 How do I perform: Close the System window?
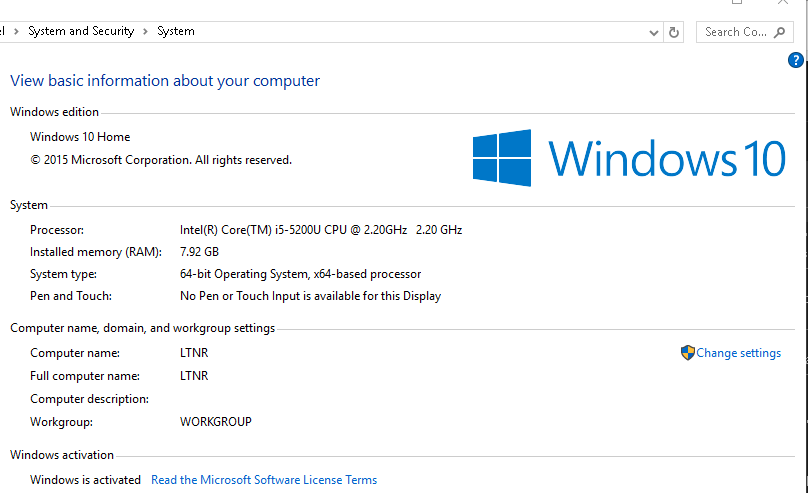pyautogui.click(x=783, y=3)
